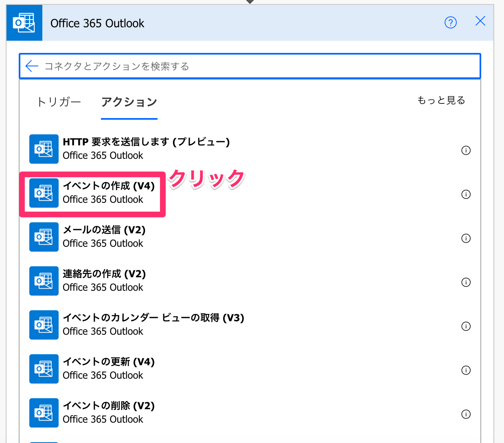Select the アクション tab

[129, 102]
